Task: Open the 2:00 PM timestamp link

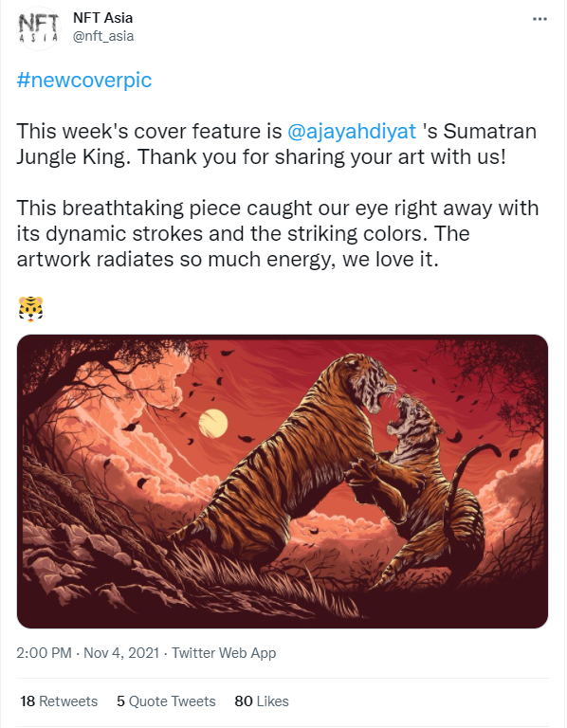Action: 44,653
